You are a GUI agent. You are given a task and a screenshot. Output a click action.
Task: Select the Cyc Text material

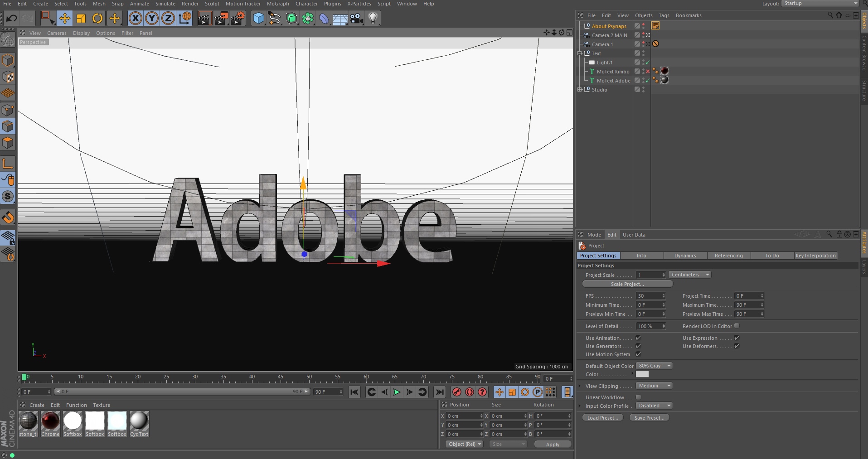click(x=139, y=424)
